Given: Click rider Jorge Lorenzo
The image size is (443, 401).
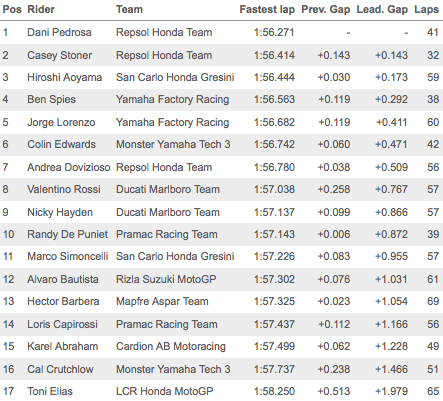Looking at the screenshot, I should click(61, 122).
